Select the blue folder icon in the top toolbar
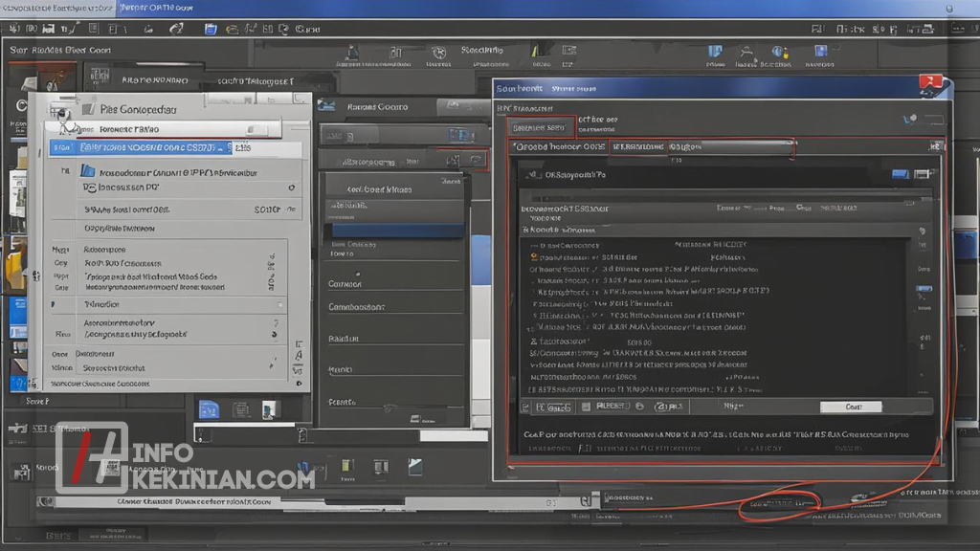 click(209, 28)
